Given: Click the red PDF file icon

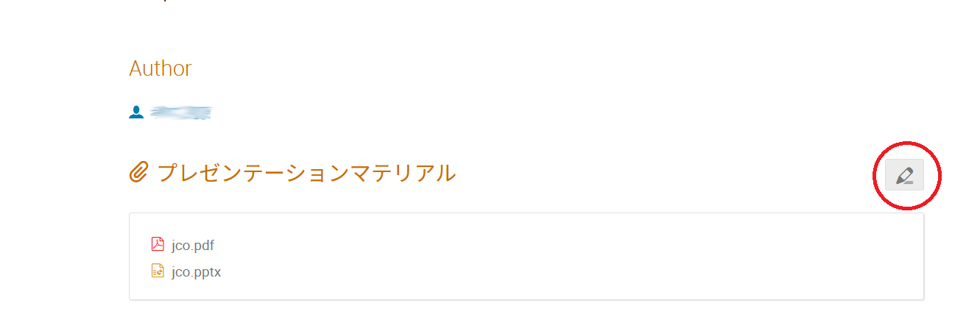Looking at the screenshot, I should point(158,244).
